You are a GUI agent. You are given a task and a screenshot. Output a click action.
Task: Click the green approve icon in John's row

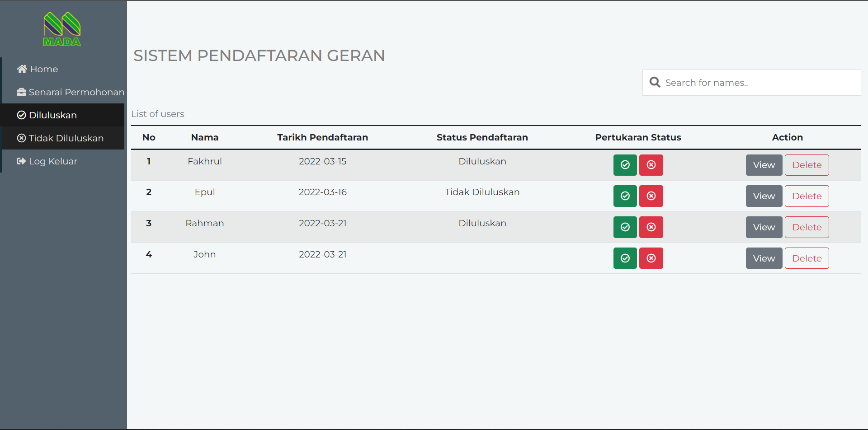pyautogui.click(x=625, y=258)
